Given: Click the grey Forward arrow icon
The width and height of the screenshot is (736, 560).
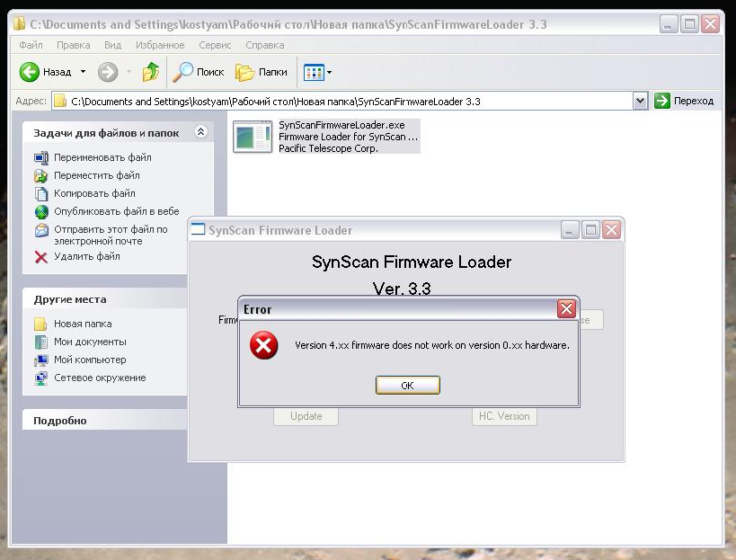Looking at the screenshot, I should 108,72.
